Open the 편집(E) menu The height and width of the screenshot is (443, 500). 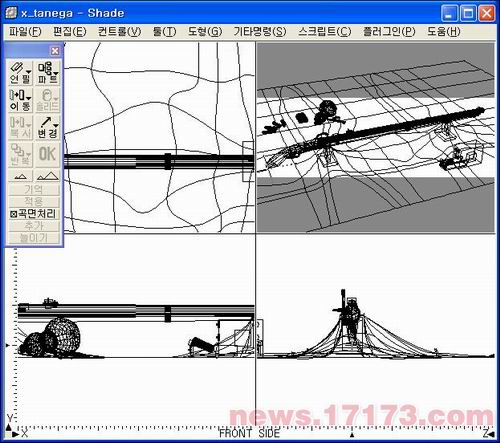pyautogui.click(x=70, y=32)
